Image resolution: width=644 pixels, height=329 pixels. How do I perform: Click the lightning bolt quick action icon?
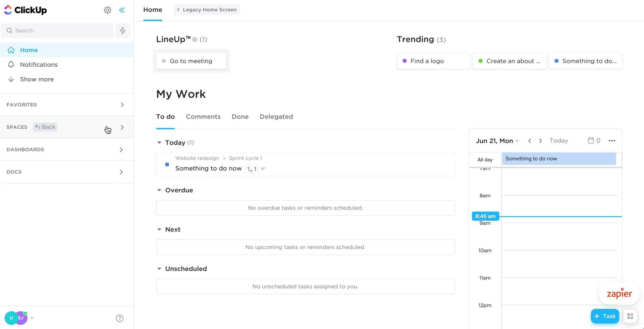[x=122, y=30]
